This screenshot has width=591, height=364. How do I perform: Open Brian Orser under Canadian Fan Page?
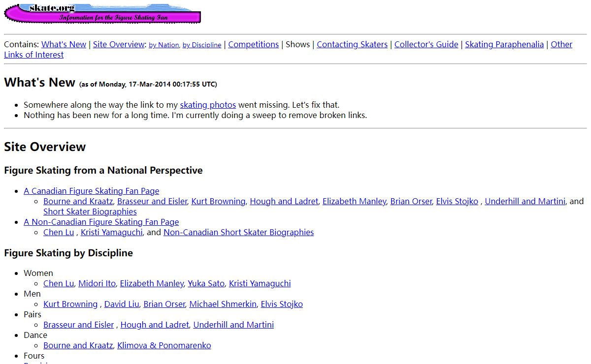click(x=411, y=201)
